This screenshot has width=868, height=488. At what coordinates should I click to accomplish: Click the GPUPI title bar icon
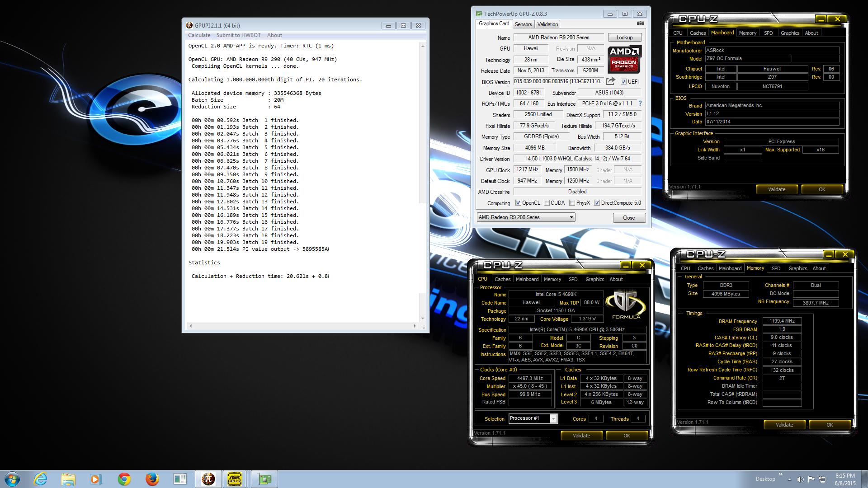[189, 25]
